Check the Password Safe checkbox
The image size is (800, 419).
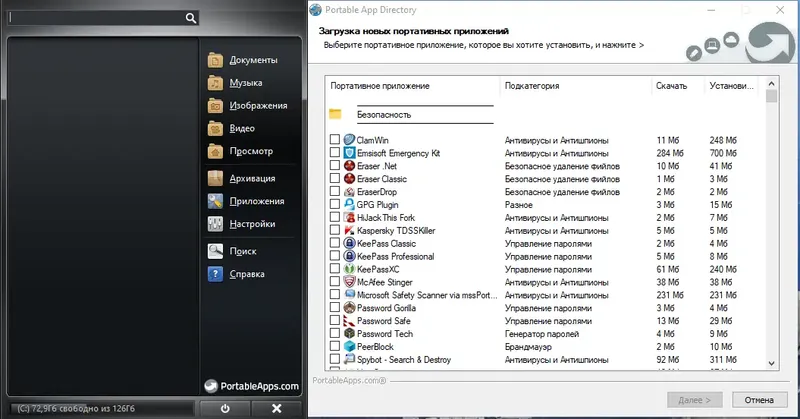[x=335, y=321]
